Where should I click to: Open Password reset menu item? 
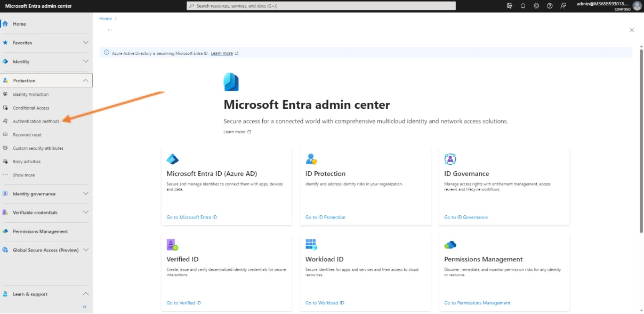[x=27, y=135]
